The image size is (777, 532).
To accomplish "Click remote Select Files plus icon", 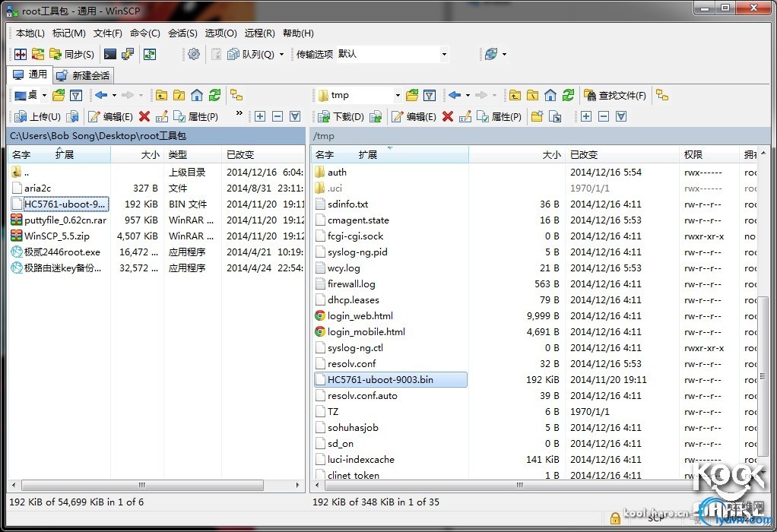I will click(585, 116).
